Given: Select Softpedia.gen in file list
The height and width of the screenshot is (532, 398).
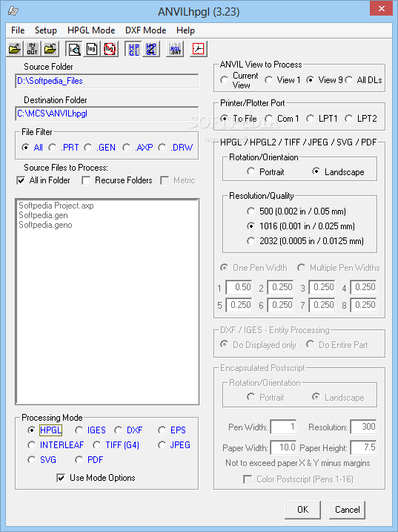Looking at the screenshot, I should coord(44,215).
